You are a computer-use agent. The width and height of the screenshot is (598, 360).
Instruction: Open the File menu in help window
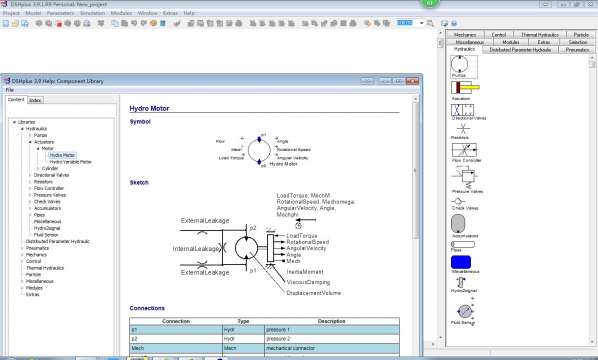click(10, 90)
